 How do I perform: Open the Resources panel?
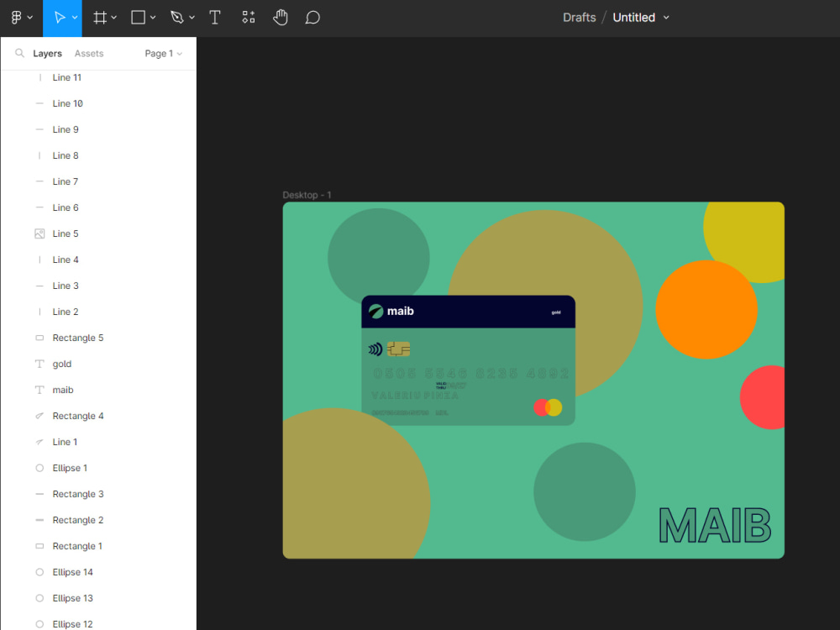coord(248,17)
